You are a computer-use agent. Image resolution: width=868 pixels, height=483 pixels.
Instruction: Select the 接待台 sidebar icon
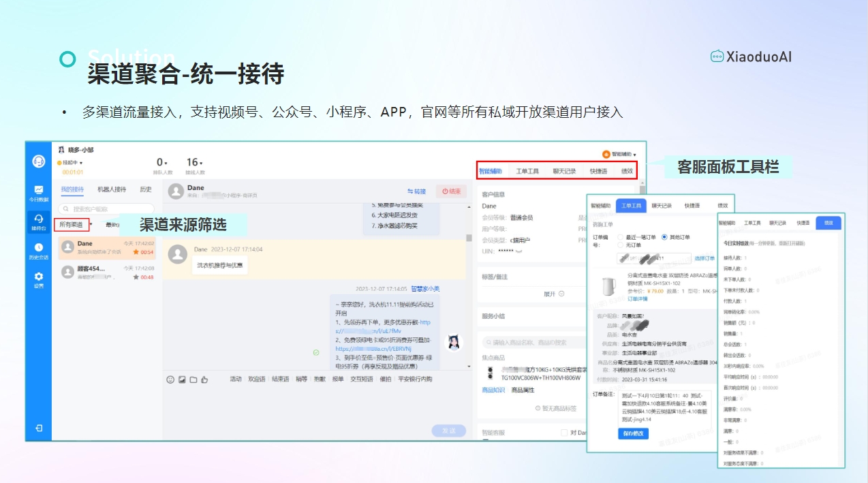tap(39, 218)
